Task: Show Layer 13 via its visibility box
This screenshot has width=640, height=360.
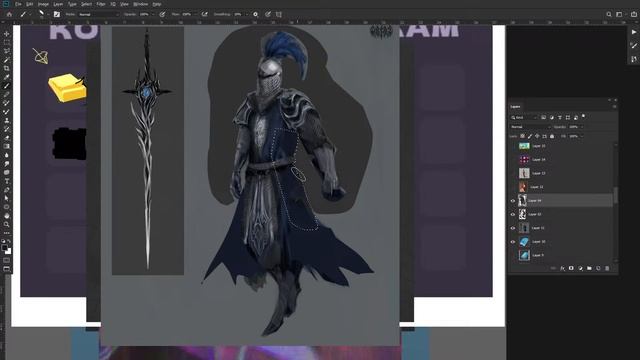Action: coord(513,173)
